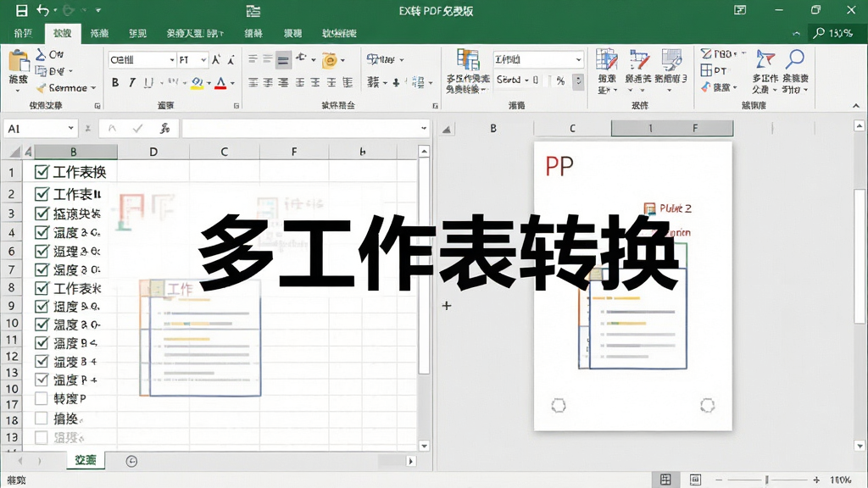Click the Name Box showing A1
This screenshot has height=488, width=868.
(x=41, y=129)
